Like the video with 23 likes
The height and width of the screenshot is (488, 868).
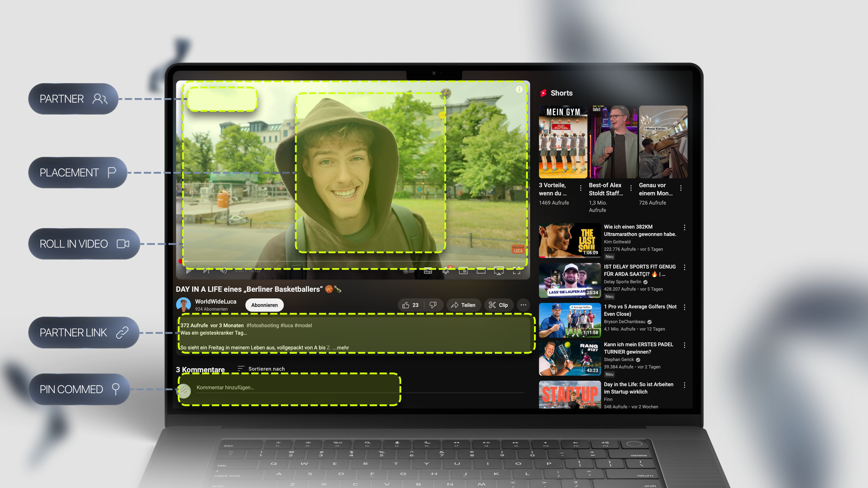click(410, 305)
